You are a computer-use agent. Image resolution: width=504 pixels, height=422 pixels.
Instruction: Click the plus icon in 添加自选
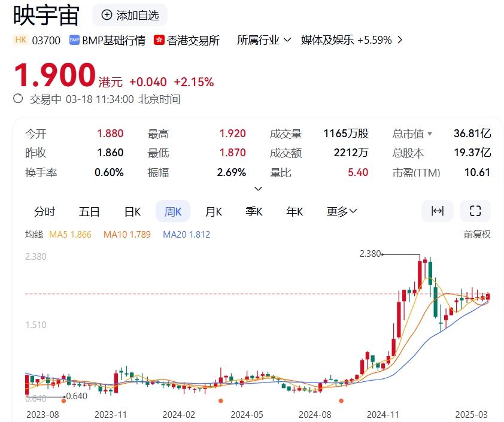coord(107,15)
